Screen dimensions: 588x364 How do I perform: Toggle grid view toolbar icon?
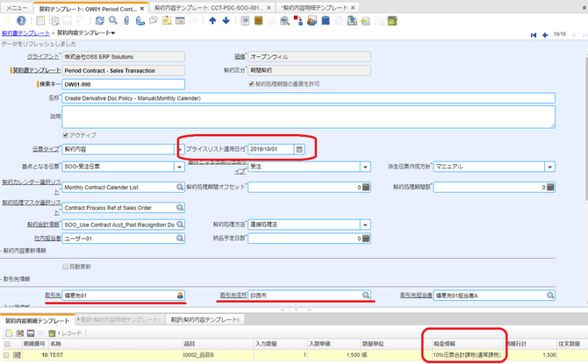(181, 21)
